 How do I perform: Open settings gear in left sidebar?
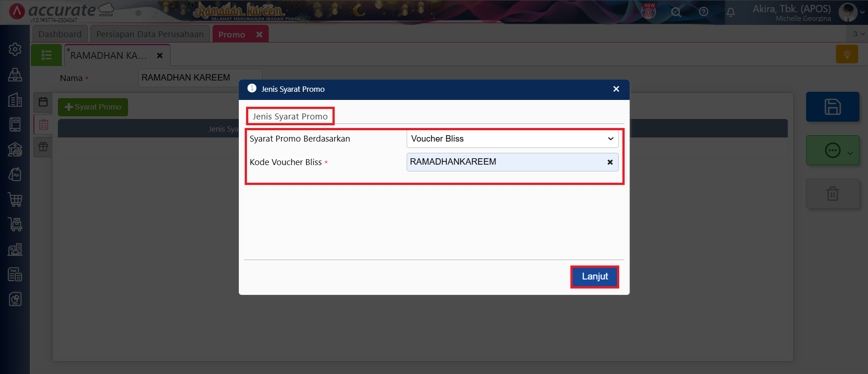click(15, 49)
